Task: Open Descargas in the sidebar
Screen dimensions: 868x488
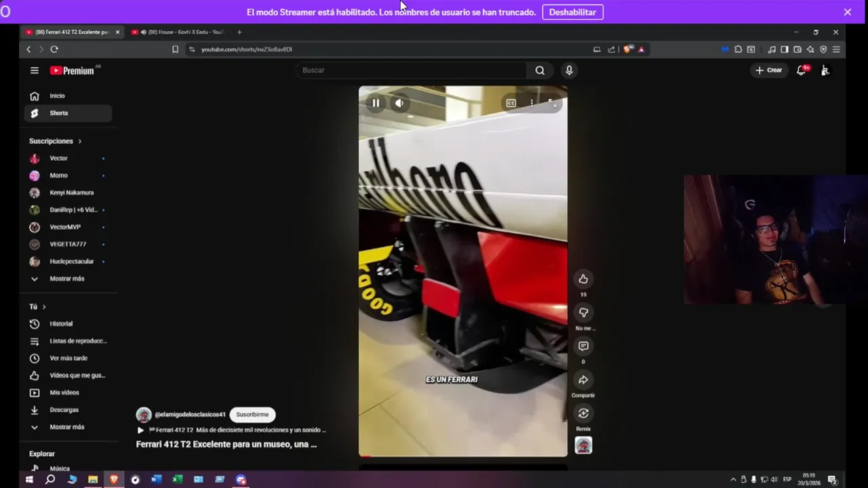Action: (68, 410)
